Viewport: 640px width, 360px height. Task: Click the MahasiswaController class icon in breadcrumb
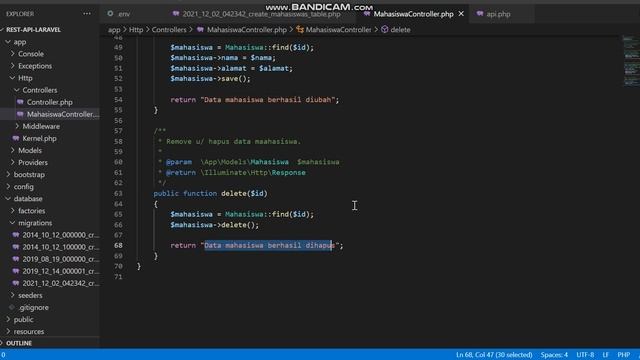click(x=300, y=29)
